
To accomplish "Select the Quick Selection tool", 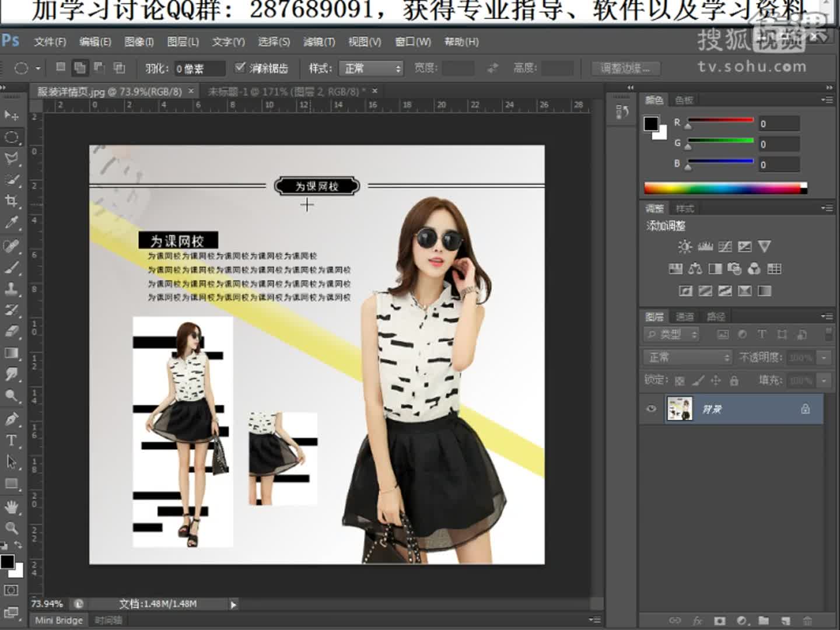I will tap(11, 180).
